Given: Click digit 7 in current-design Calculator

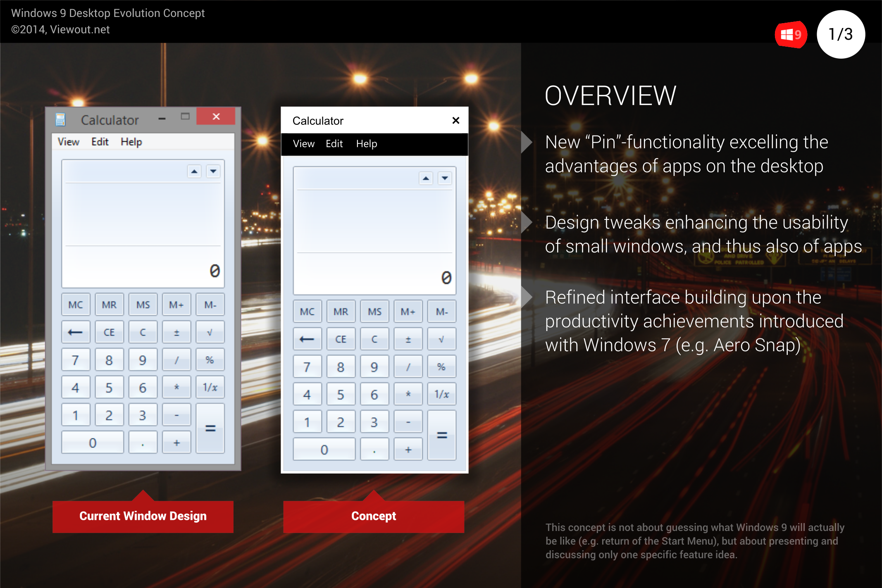Looking at the screenshot, I should [x=76, y=359].
